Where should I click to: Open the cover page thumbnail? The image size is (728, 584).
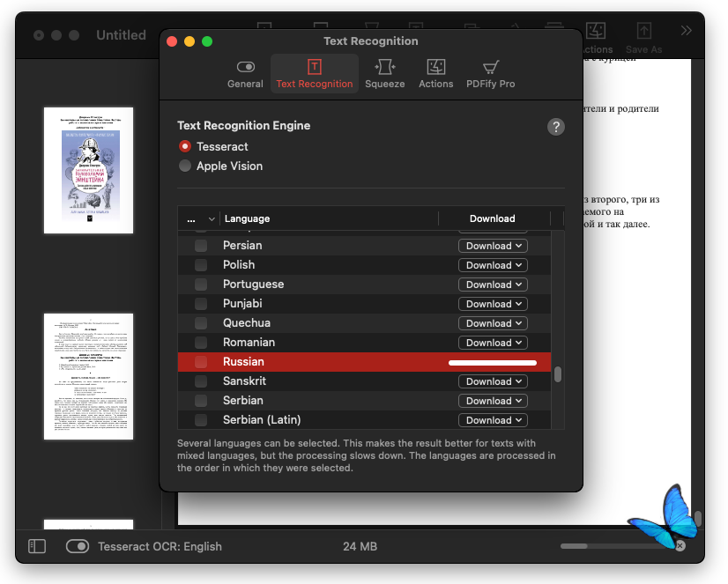tap(89, 170)
